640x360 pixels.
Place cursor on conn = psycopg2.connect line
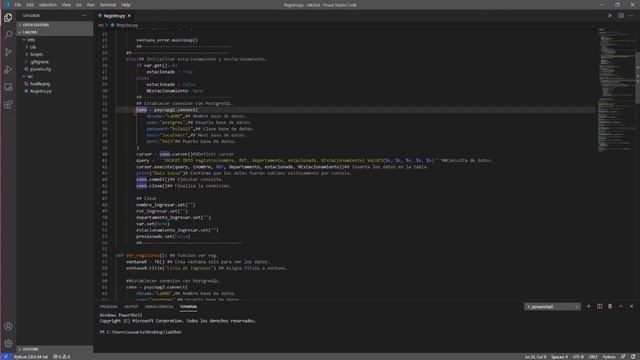pos(167,110)
